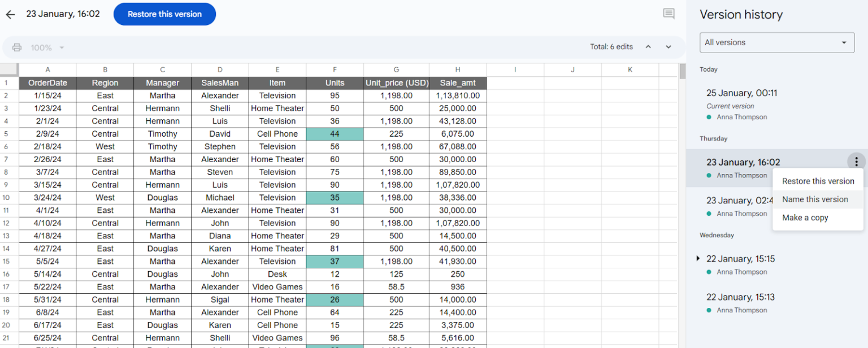Click column header F to select the Units column
The image size is (868, 348).
[335, 69]
